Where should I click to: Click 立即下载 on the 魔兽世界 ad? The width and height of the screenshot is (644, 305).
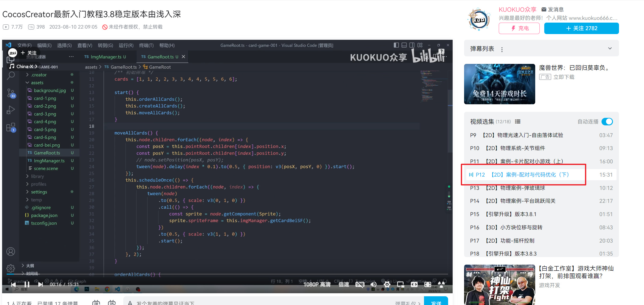(564, 77)
